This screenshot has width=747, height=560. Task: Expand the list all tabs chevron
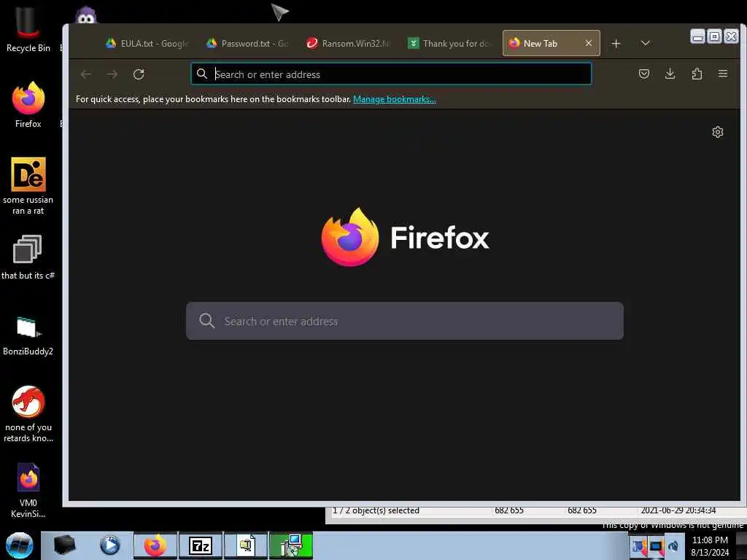[x=645, y=43]
